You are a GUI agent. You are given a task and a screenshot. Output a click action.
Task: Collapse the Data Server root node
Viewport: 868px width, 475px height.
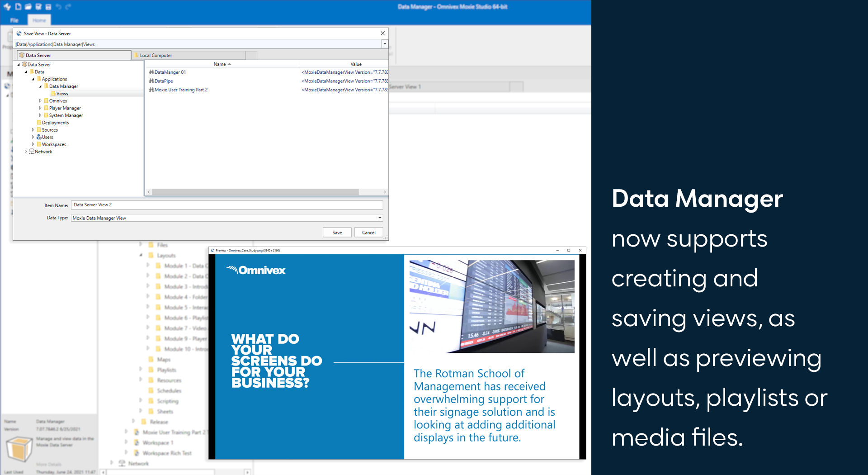[x=19, y=65]
